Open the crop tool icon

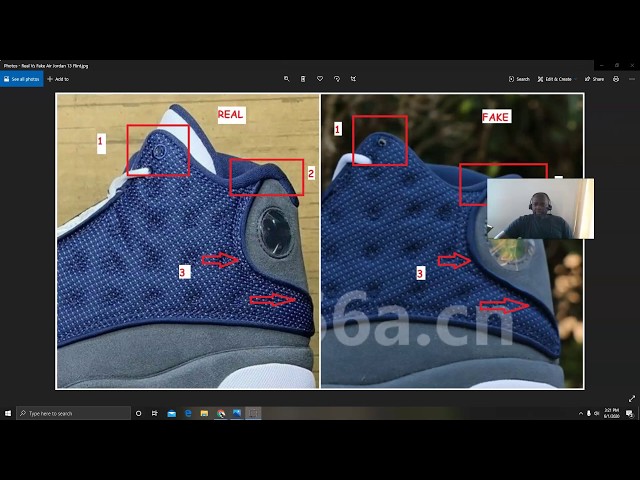pos(353,79)
